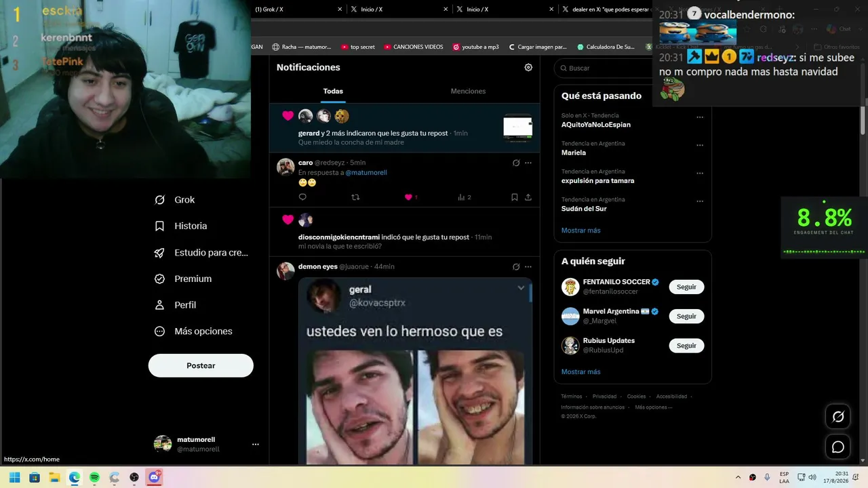Image resolution: width=868 pixels, height=488 pixels.
Task: Expand the quoted geral tweet chevron
Action: [x=521, y=288]
